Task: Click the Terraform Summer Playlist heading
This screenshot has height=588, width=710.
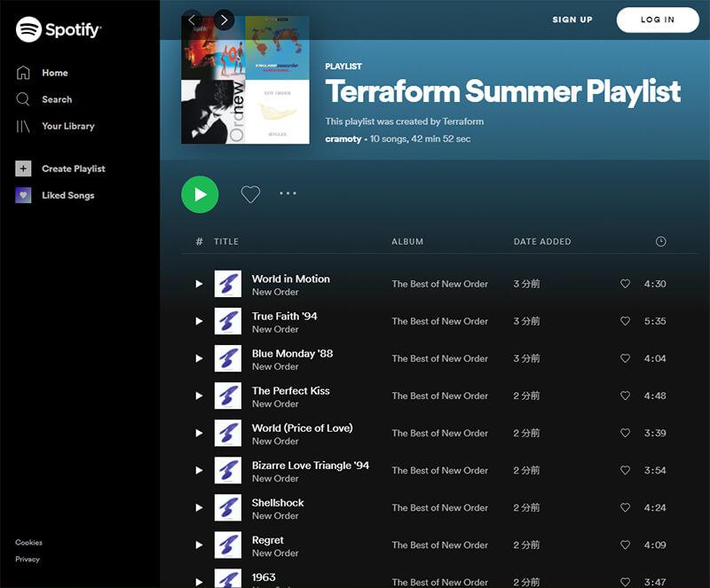Action: [502, 92]
